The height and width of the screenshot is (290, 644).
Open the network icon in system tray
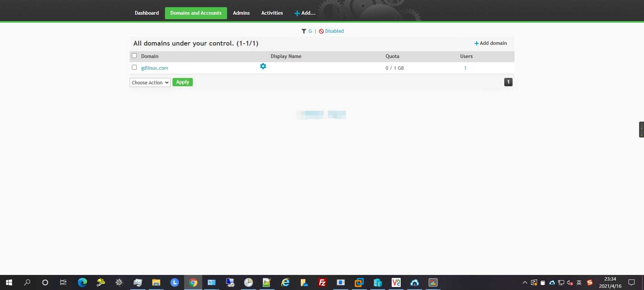pyautogui.click(x=561, y=283)
